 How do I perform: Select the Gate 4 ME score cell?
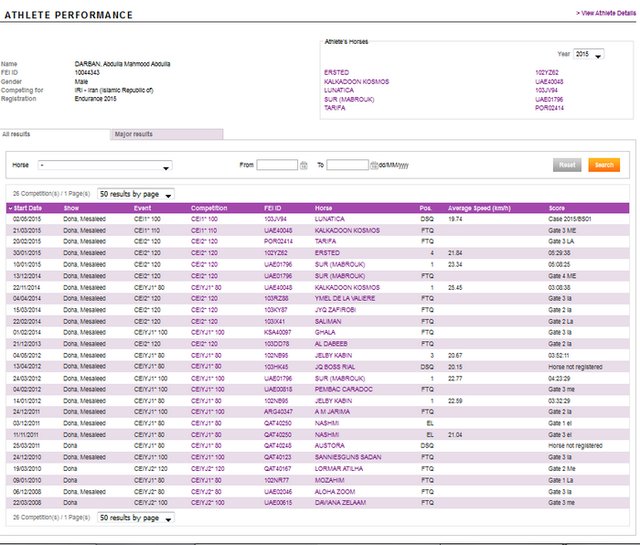click(562, 276)
